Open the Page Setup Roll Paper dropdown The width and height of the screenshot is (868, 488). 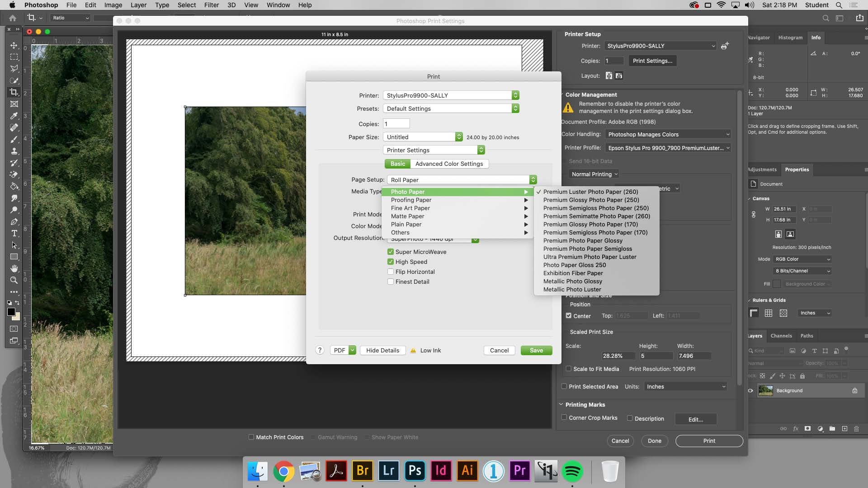[462, 180]
